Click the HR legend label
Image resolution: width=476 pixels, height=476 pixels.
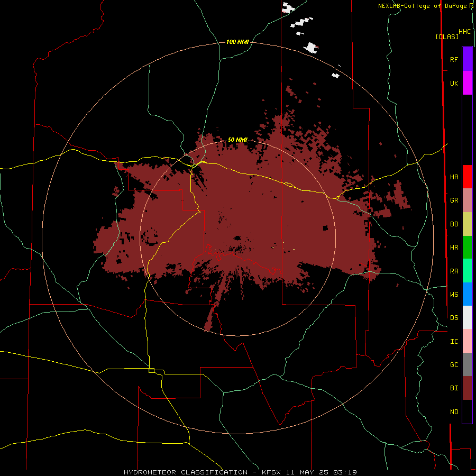click(x=454, y=248)
